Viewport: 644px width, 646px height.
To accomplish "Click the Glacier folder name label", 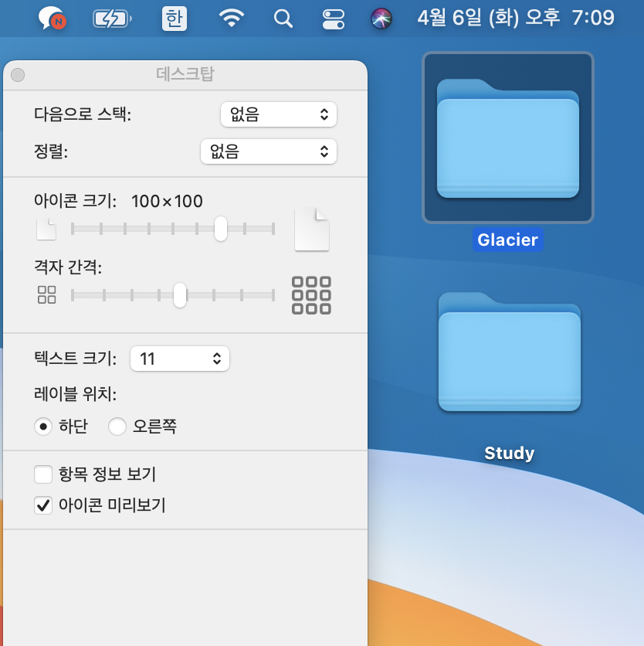I will [507, 240].
